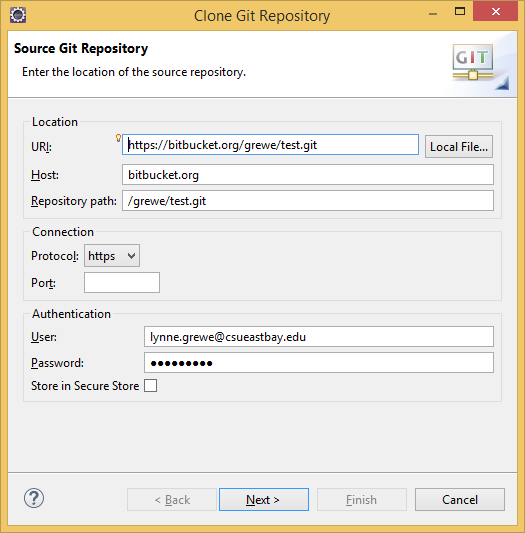Screen dimensions: 525x533
Task: Click the Next button
Action: (x=264, y=500)
